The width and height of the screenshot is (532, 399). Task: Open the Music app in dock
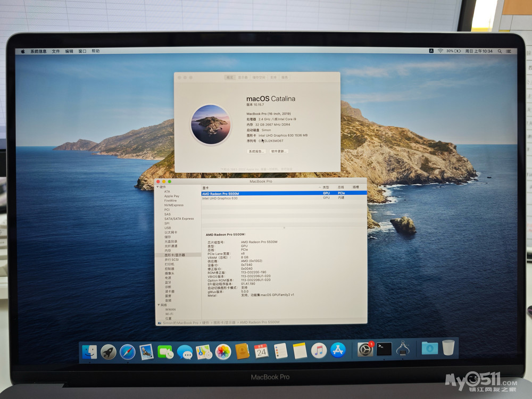(x=319, y=351)
